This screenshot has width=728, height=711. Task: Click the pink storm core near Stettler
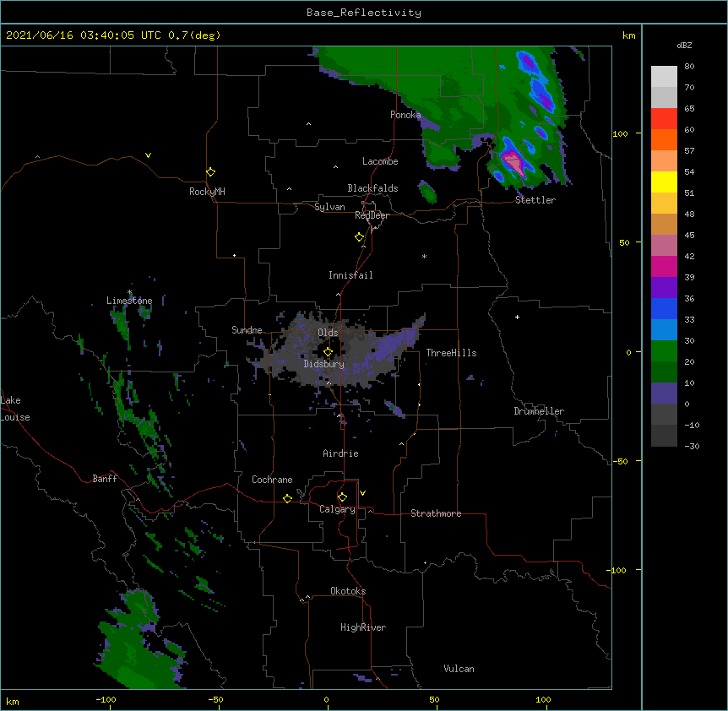[x=514, y=163]
